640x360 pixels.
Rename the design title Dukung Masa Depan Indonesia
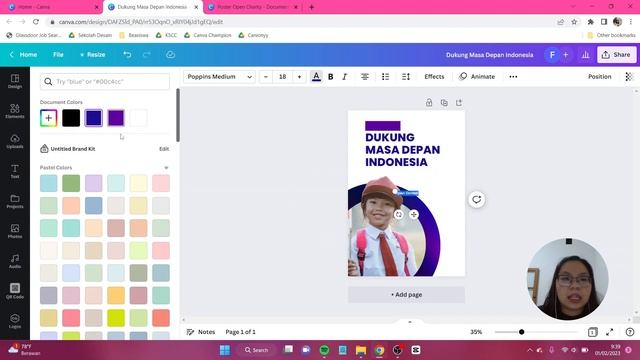[x=489, y=55]
